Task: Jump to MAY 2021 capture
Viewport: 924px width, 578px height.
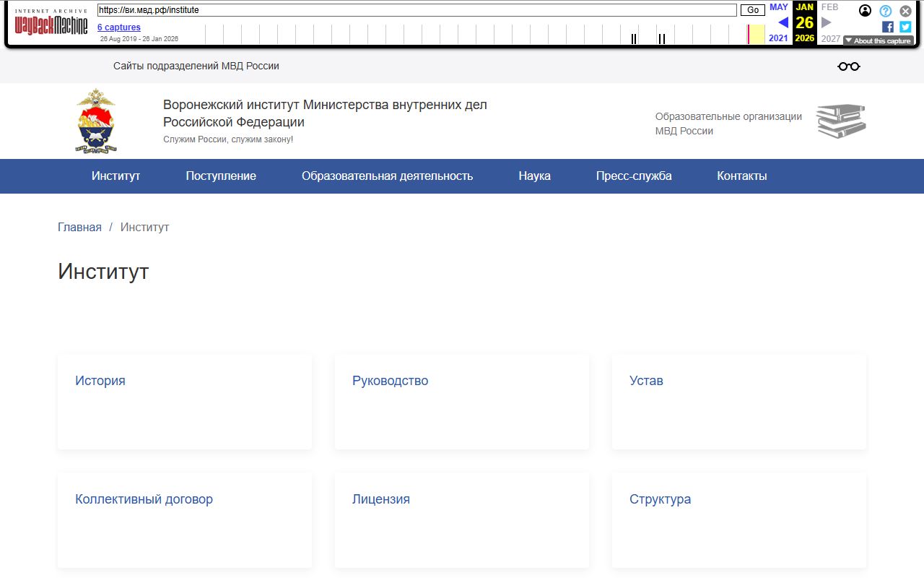Action: pyautogui.click(x=779, y=7)
